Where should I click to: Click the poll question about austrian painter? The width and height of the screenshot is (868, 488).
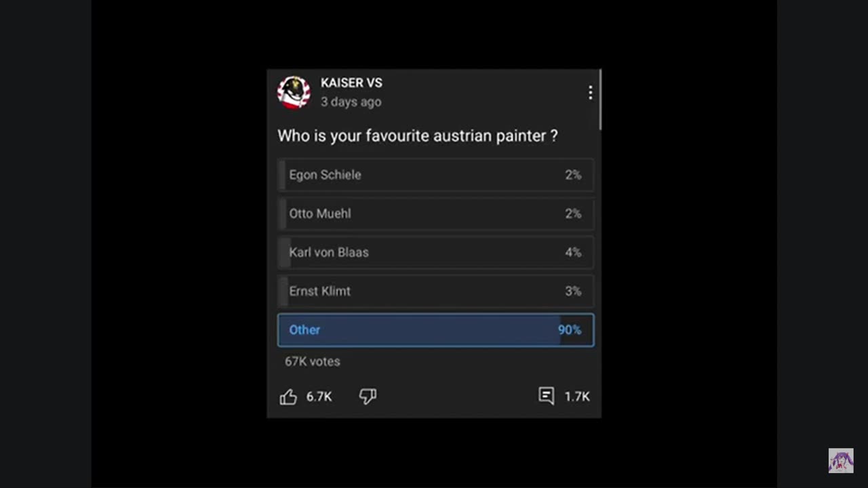417,136
